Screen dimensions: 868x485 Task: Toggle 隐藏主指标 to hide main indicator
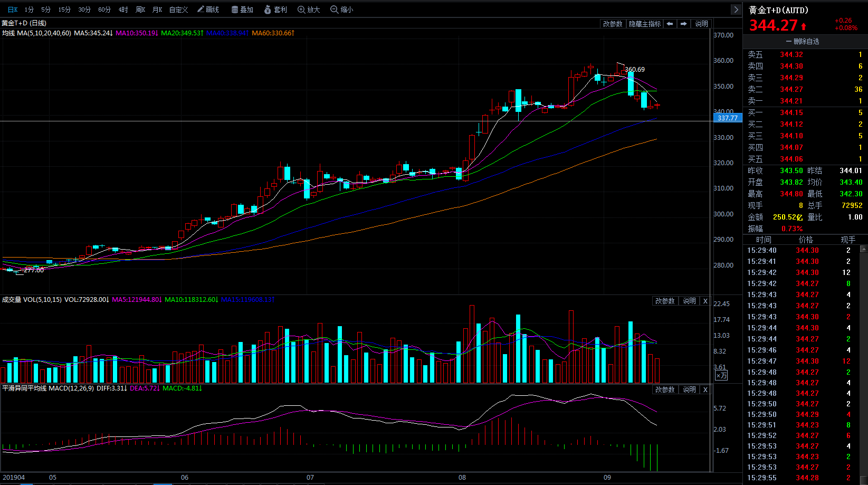click(645, 24)
